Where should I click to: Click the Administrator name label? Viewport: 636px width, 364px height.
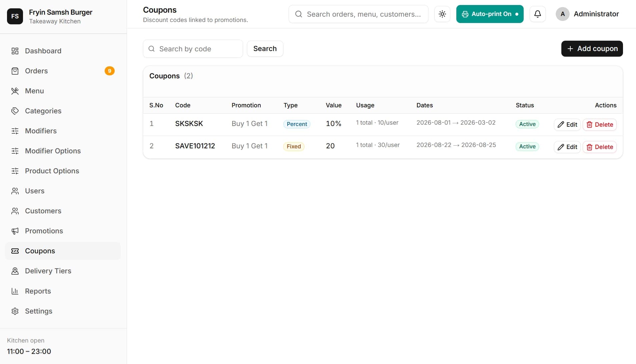pos(596,14)
